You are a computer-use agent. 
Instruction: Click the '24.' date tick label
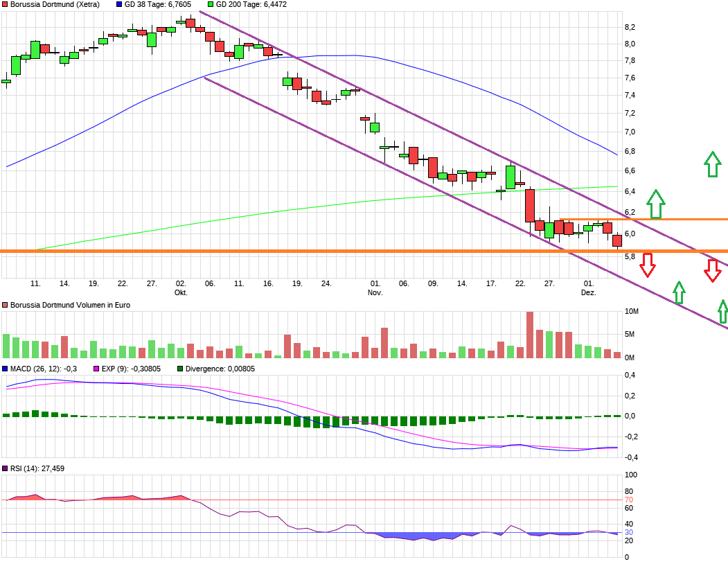pyautogui.click(x=326, y=283)
